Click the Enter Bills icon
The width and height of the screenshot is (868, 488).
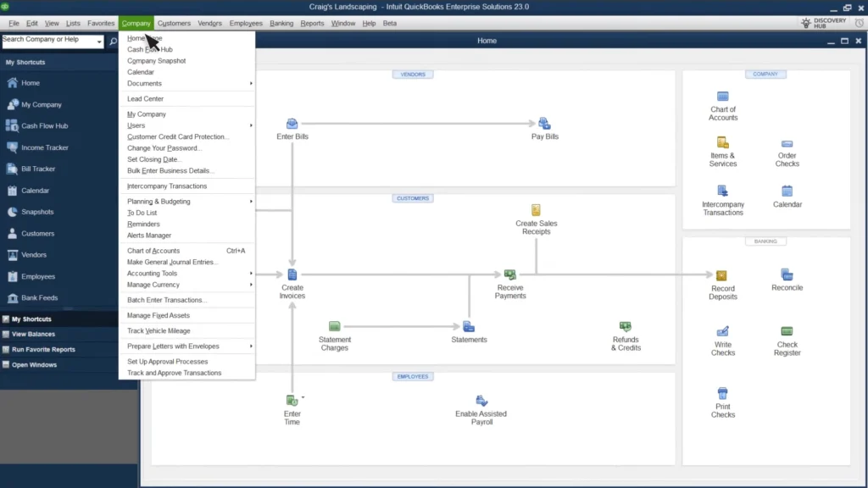pyautogui.click(x=292, y=124)
